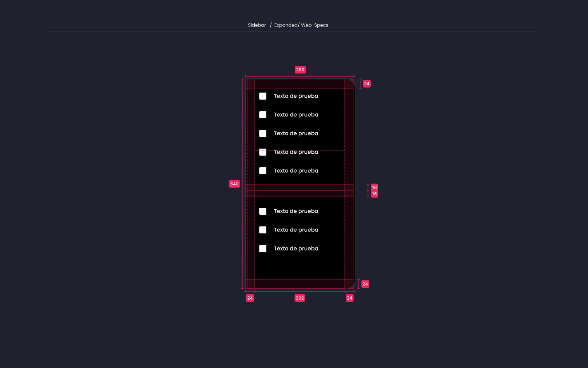Click the 24 top padding badge beside the top edge
588x368 pixels.
[x=367, y=84]
